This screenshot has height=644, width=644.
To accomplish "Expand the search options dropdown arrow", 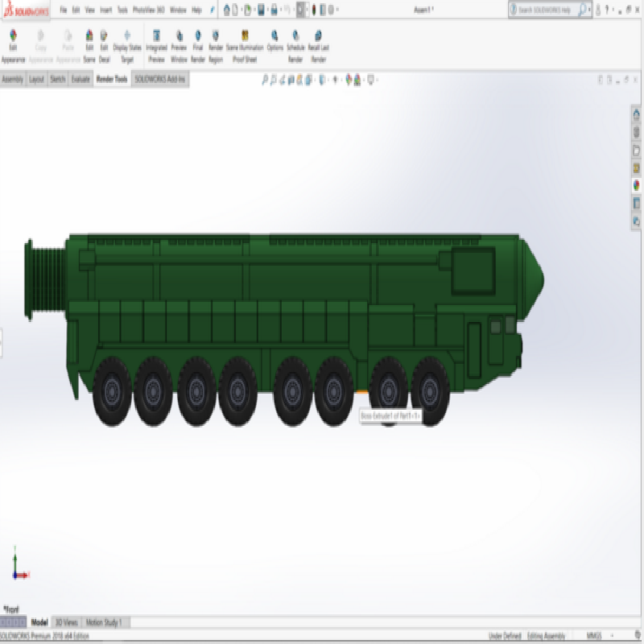I will pyautogui.click(x=589, y=10).
